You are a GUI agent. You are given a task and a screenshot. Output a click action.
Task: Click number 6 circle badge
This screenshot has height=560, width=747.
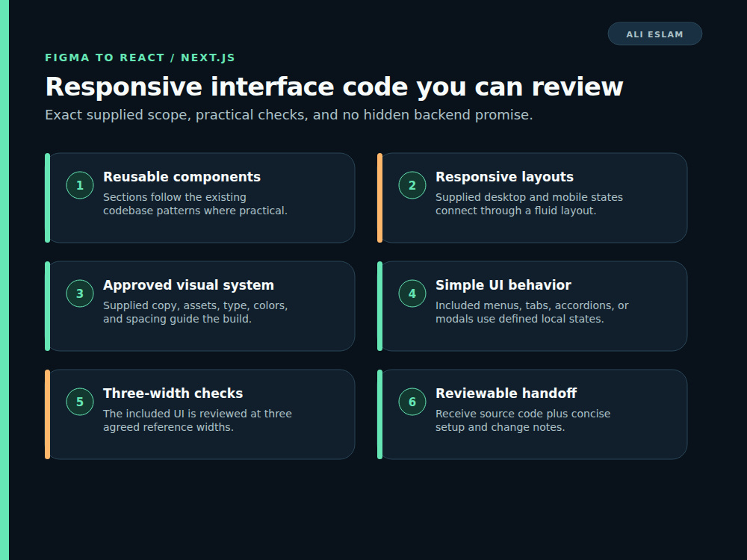(412, 402)
